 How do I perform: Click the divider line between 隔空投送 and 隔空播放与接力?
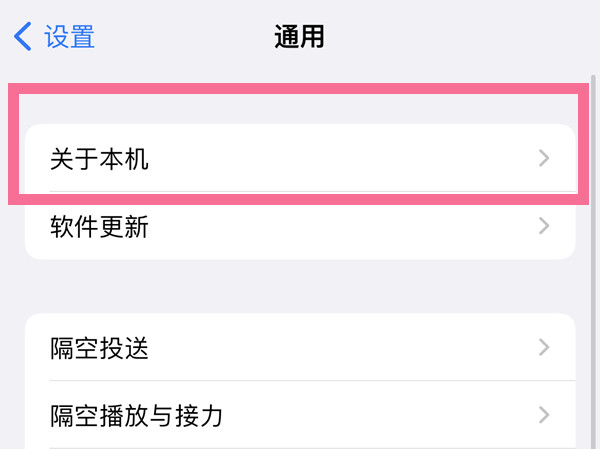tap(300, 381)
